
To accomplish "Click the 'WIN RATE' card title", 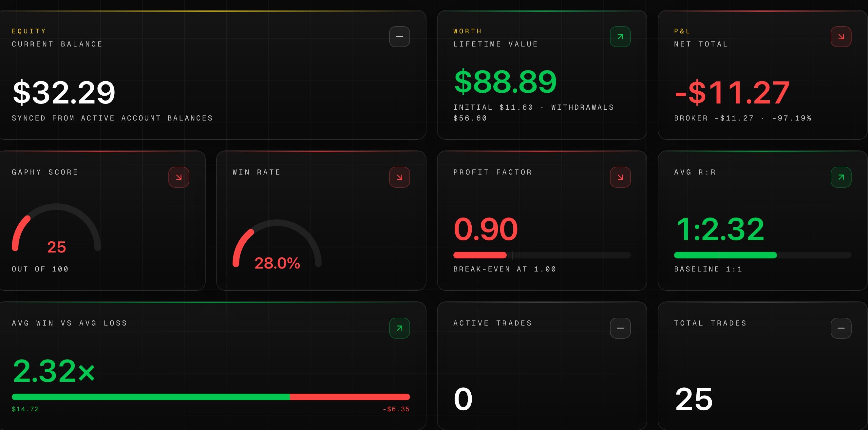I will tap(256, 172).
